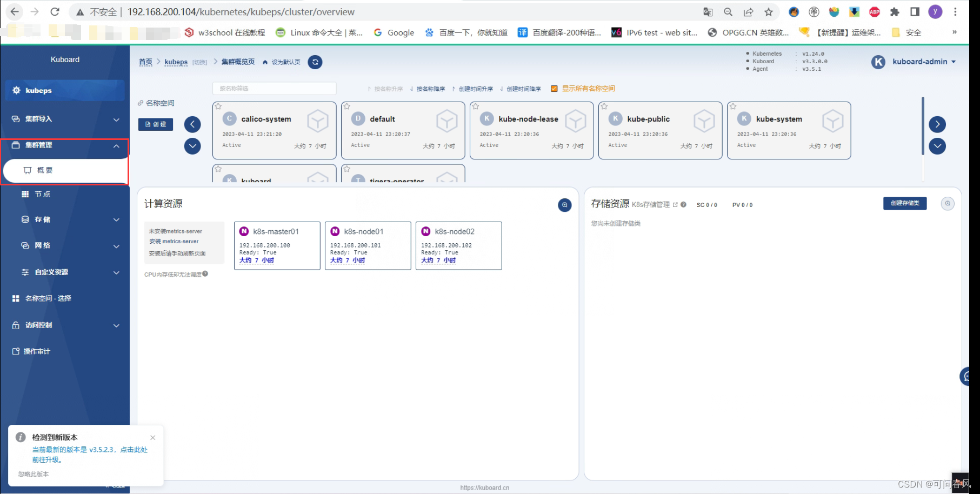Screen dimensions: 980x494
Task: Open the browser extensions puzzle icon
Action: [895, 12]
